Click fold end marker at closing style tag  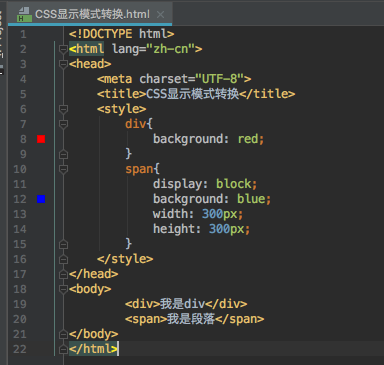(x=63, y=259)
